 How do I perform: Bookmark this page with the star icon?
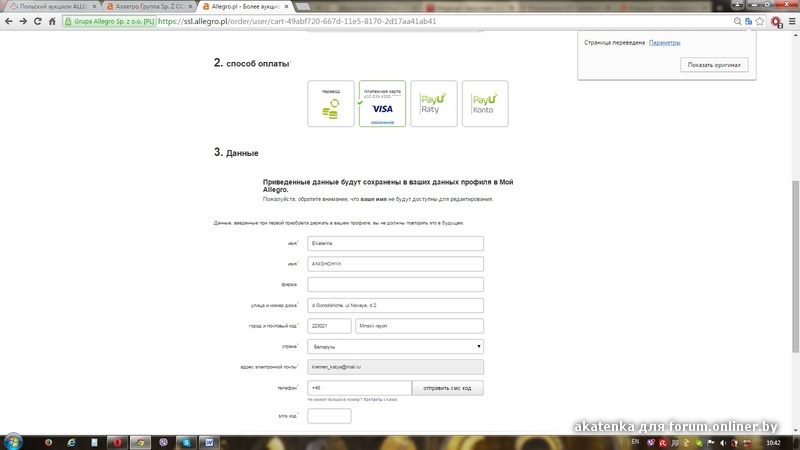[x=760, y=21]
